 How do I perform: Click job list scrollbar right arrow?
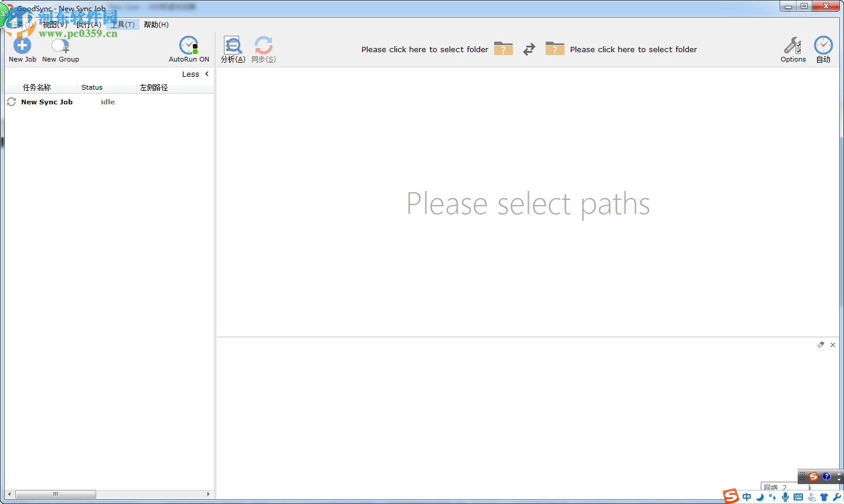point(208,494)
